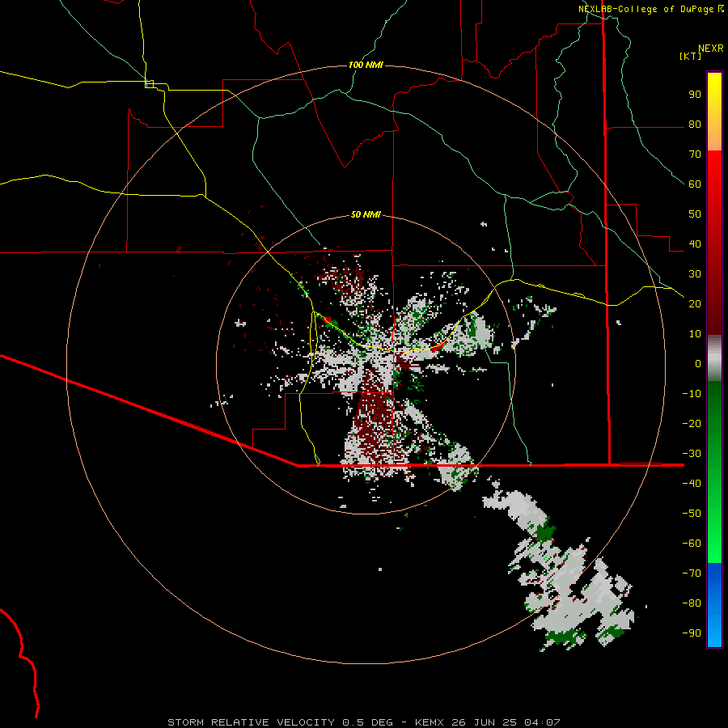Image resolution: width=728 pixels, height=728 pixels.
Task: Select the 70 value on the velocity scale
Action: pyautogui.click(x=695, y=154)
